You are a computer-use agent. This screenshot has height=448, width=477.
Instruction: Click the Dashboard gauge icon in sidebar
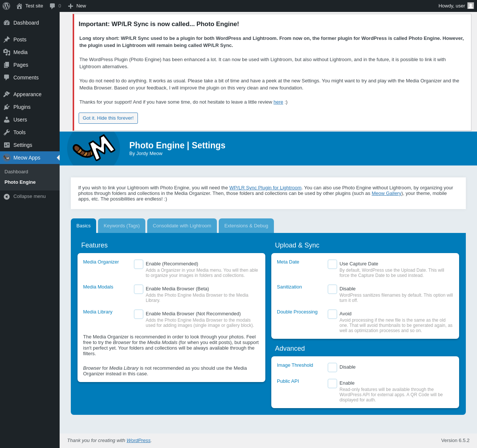[x=7, y=23]
